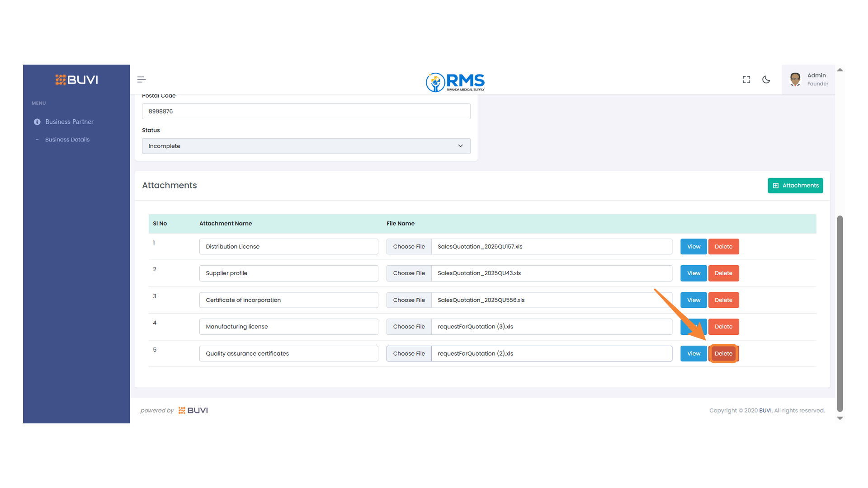Open the Status dropdown showing Incomplete
The image size is (868, 488).
point(306,146)
